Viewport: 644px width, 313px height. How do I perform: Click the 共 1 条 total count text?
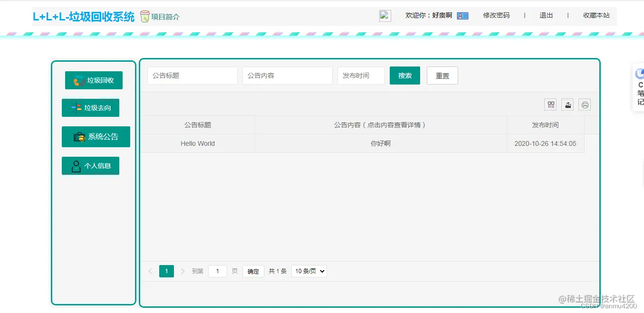coord(278,271)
